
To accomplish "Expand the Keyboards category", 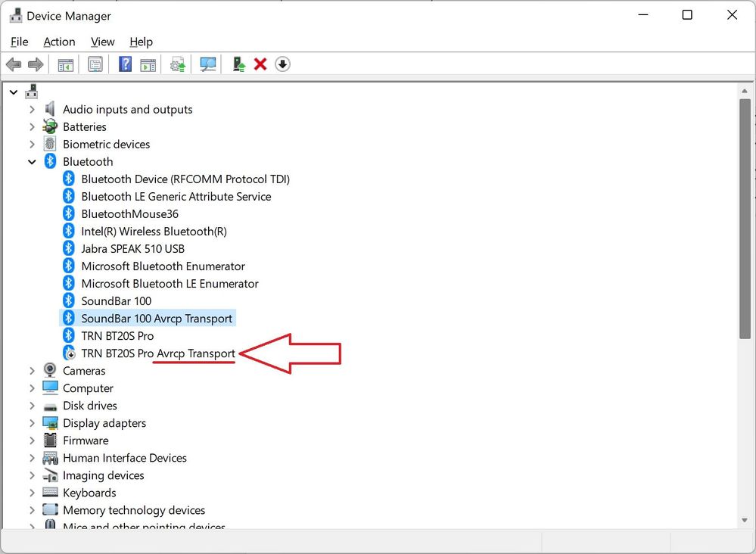I will [32, 492].
